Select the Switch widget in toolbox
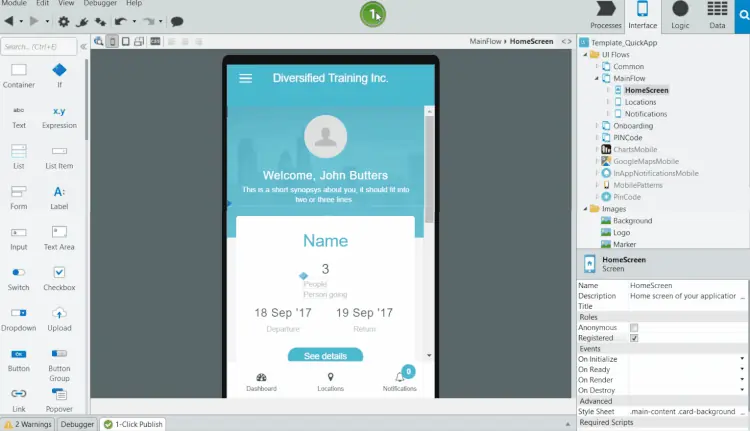This screenshot has width=750, height=431. pos(19,278)
